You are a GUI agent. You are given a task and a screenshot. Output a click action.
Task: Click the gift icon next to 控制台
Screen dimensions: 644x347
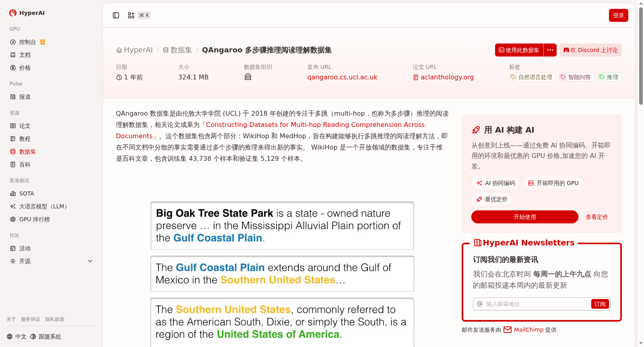(x=43, y=42)
